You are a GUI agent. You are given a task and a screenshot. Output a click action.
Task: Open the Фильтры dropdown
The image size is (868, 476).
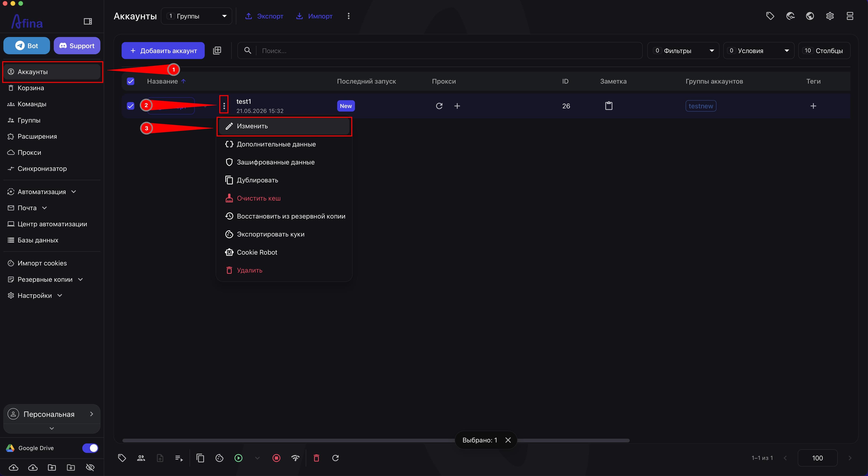coord(683,51)
